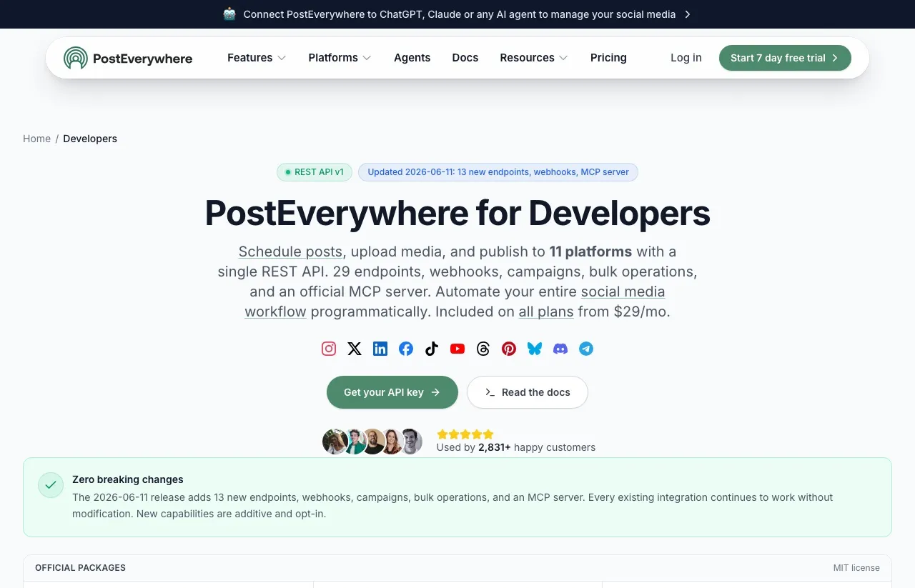Click the Zero breaking changes heading
This screenshot has width=915, height=588.
coord(128,479)
